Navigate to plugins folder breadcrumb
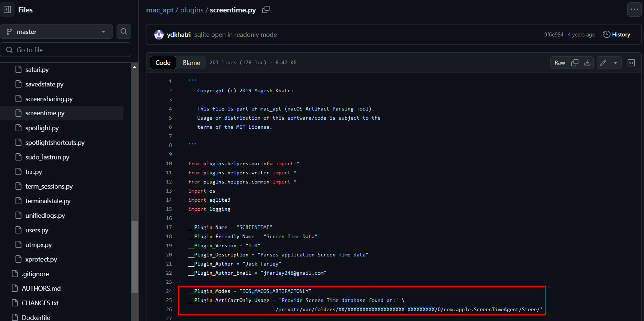The height and width of the screenshot is (321, 644). pyautogui.click(x=192, y=10)
